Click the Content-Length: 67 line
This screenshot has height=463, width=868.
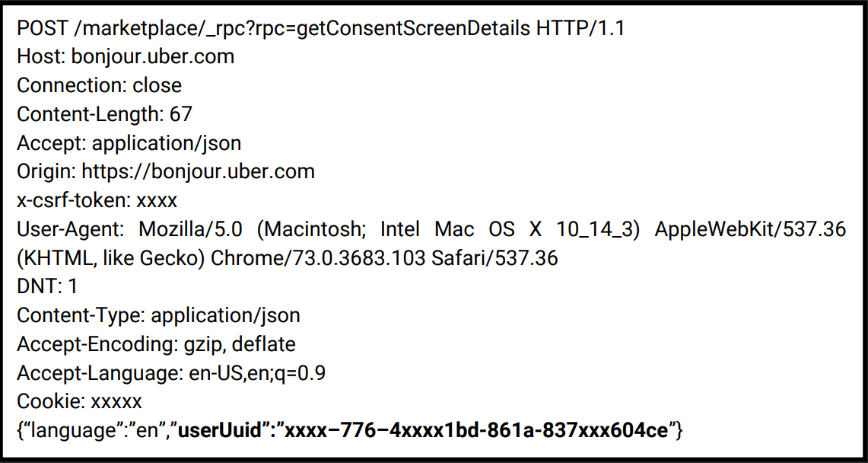pos(104,114)
